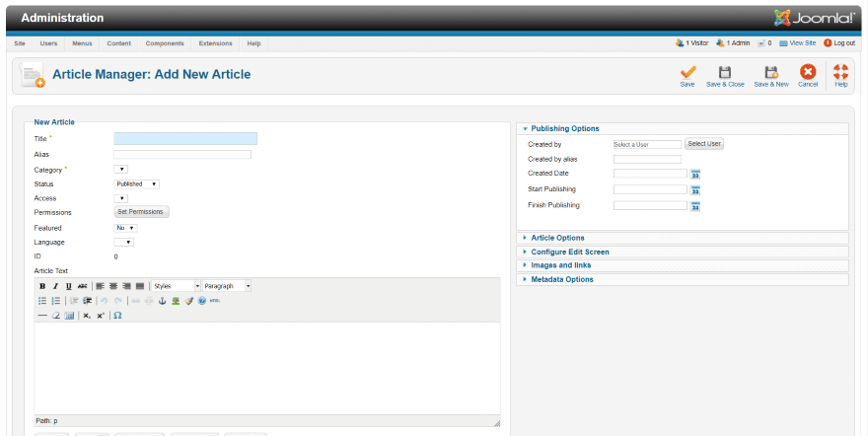
Task: Open the Content menu
Action: [119, 43]
